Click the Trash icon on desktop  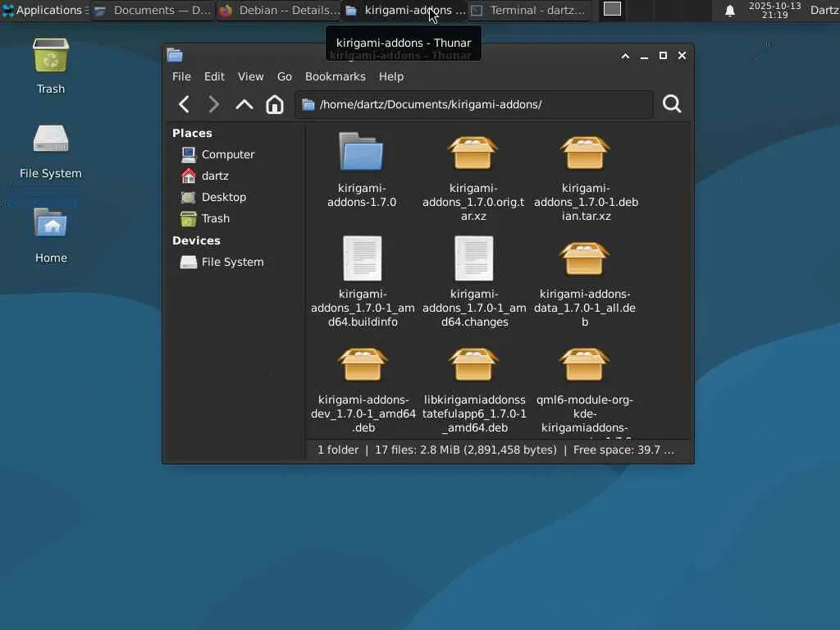pyautogui.click(x=51, y=56)
